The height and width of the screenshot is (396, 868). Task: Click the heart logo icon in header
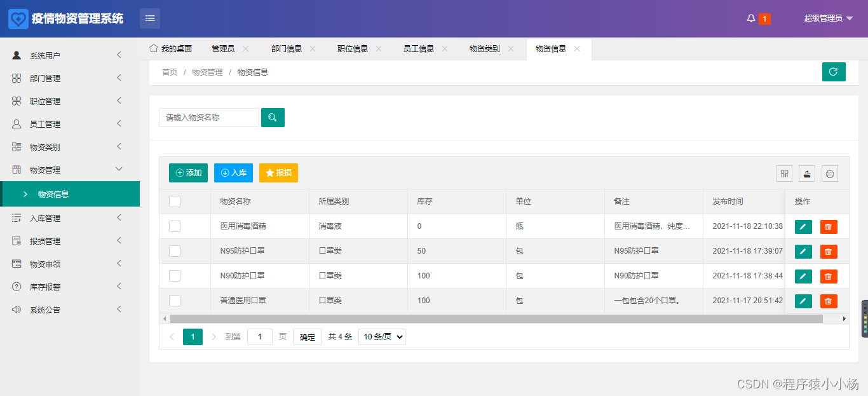[x=18, y=18]
